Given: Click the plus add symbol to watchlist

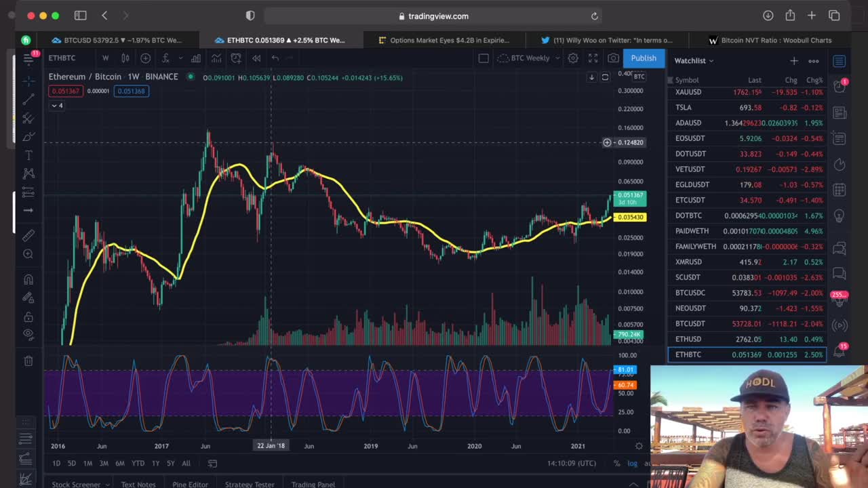Looking at the screenshot, I should tap(793, 61).
